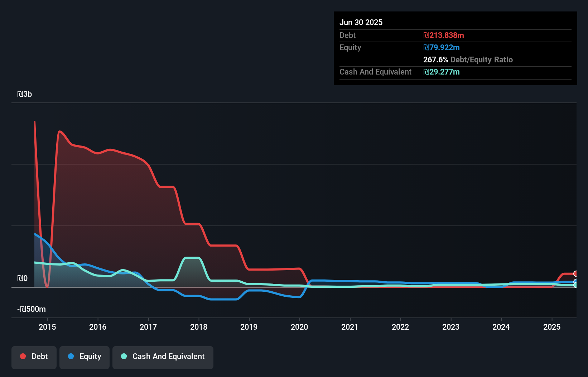Click the Jun 30 2025 date heading

click(x=361, y=22)
